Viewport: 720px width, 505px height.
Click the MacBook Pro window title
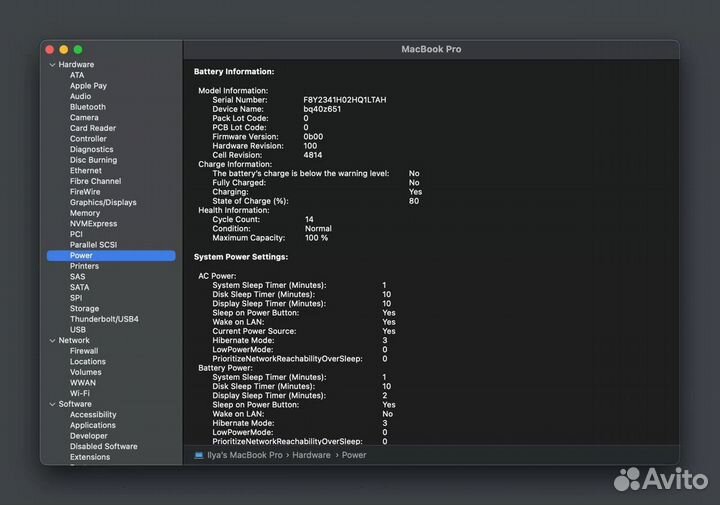point(431,49)
